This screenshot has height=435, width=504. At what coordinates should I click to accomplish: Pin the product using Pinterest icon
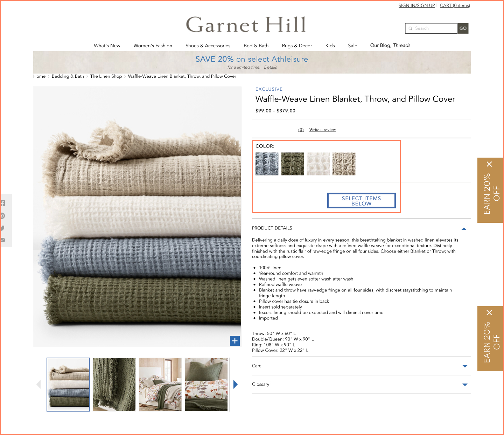[x=3, y=216]
